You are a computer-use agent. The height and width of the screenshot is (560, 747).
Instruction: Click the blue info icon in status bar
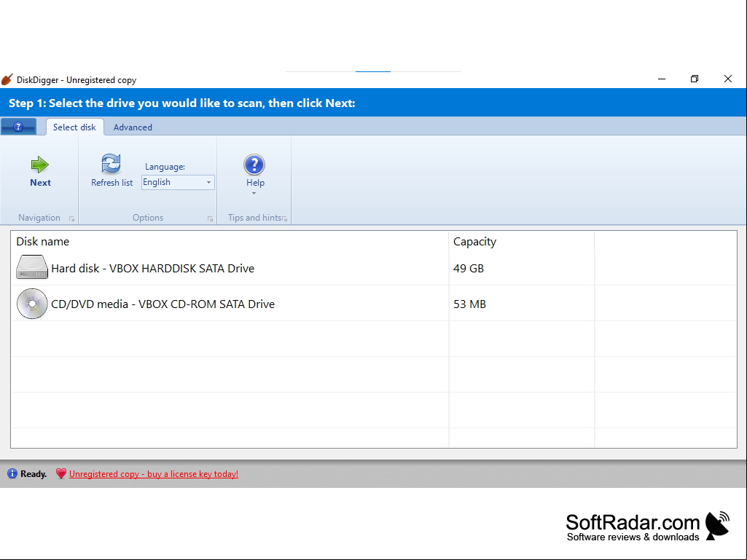click(12, 473)
